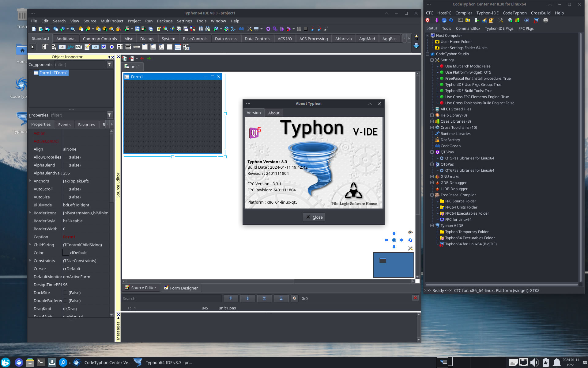Select the TCheckBox component in palette
588x368 pixels.
point(104,47)
